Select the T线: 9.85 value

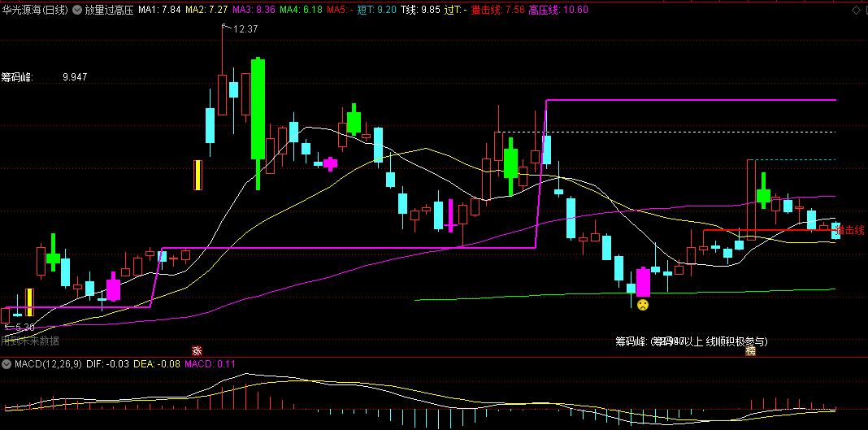(x=421, y=10)
